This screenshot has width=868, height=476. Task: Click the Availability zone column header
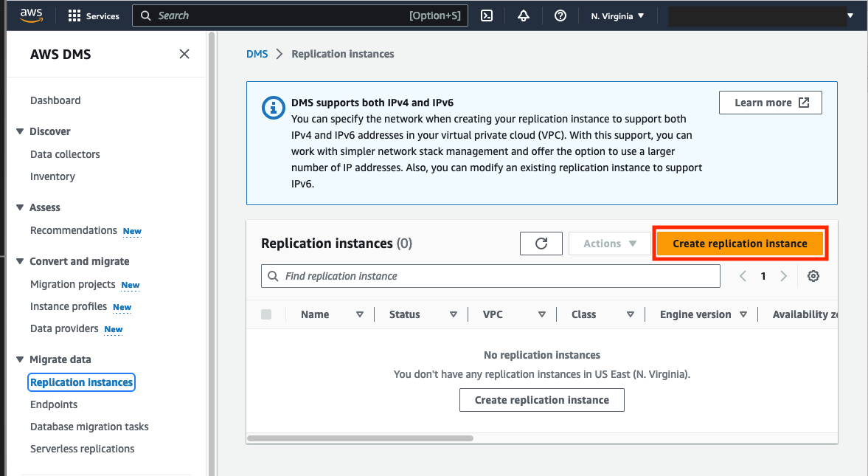point(805,314)
